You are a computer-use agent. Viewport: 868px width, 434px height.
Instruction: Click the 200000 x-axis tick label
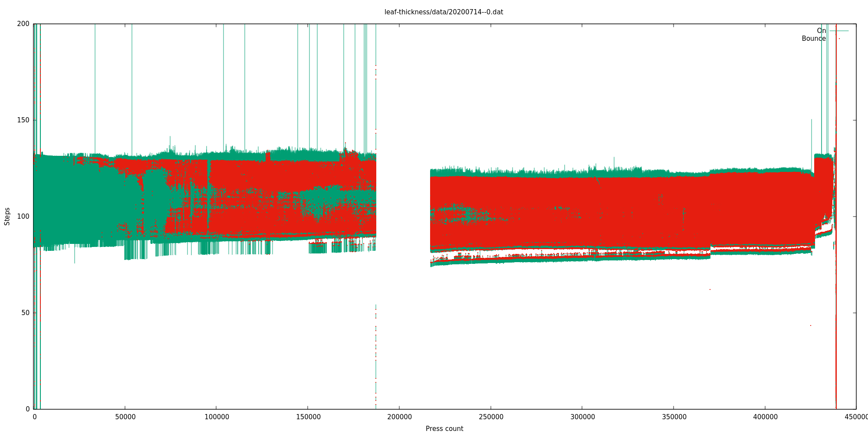click(x=399, y=417)
